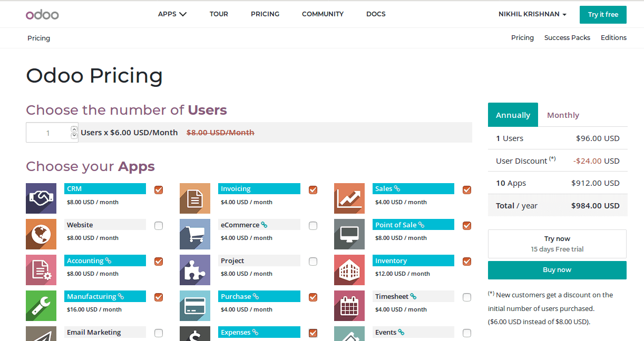Uncheck the Point of Sale checkbox
The width and height of the screenshot is (644, 341).
pyautogui.click(x=467, y=226)
